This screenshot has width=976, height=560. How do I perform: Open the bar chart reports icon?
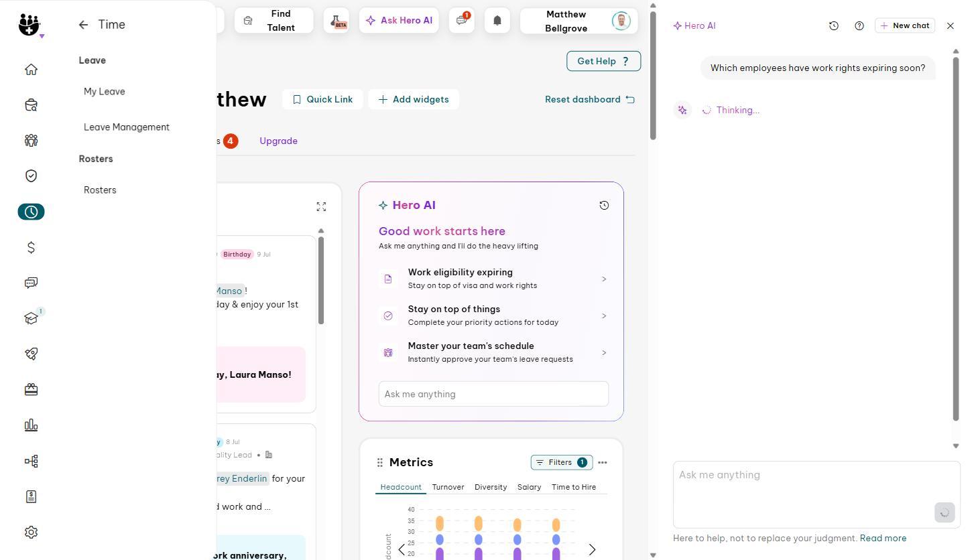click(31, 425)
